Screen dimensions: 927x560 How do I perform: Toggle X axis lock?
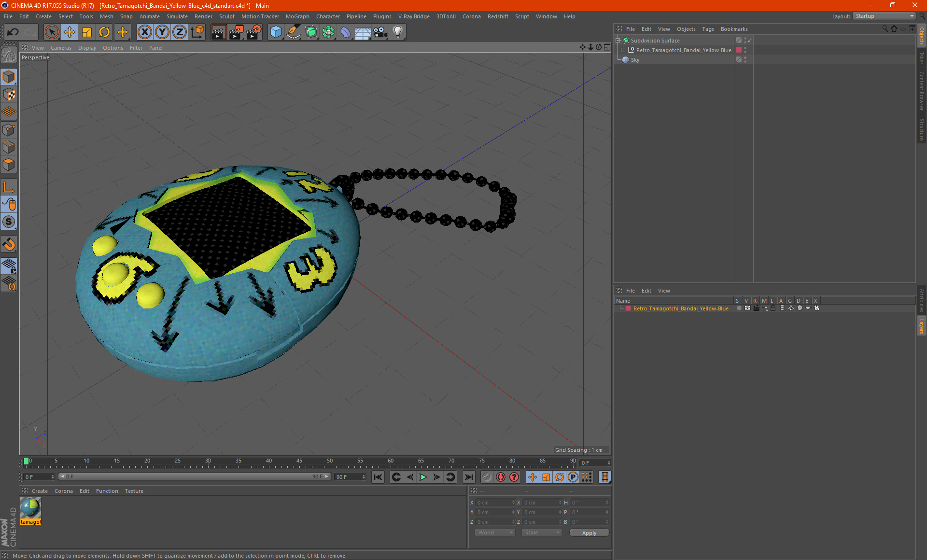(x=144, y=32)
